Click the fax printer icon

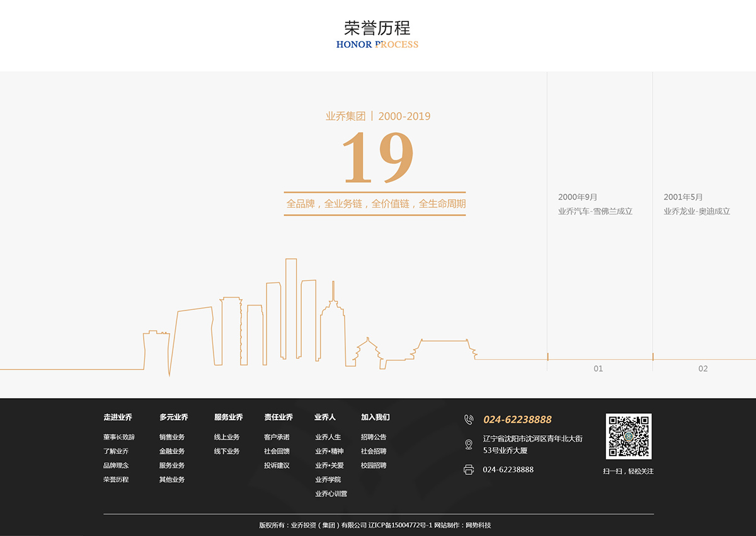469,470
